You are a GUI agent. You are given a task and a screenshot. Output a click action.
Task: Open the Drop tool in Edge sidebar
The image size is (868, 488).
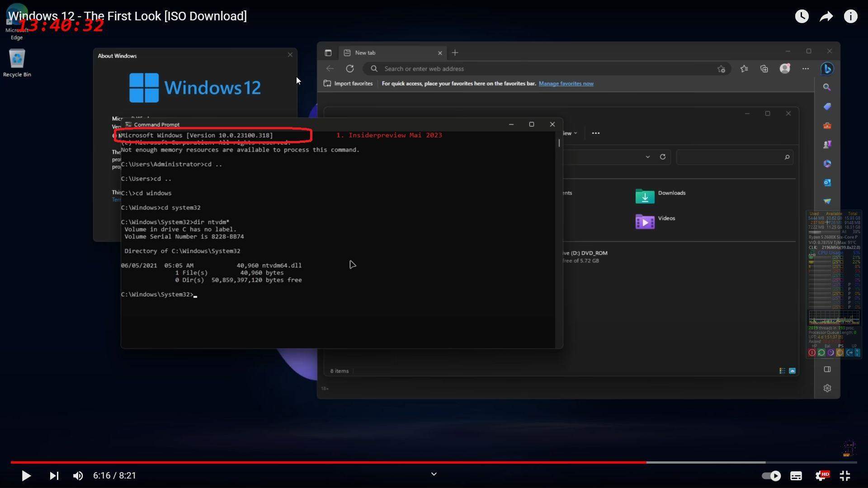click(828, 202)
